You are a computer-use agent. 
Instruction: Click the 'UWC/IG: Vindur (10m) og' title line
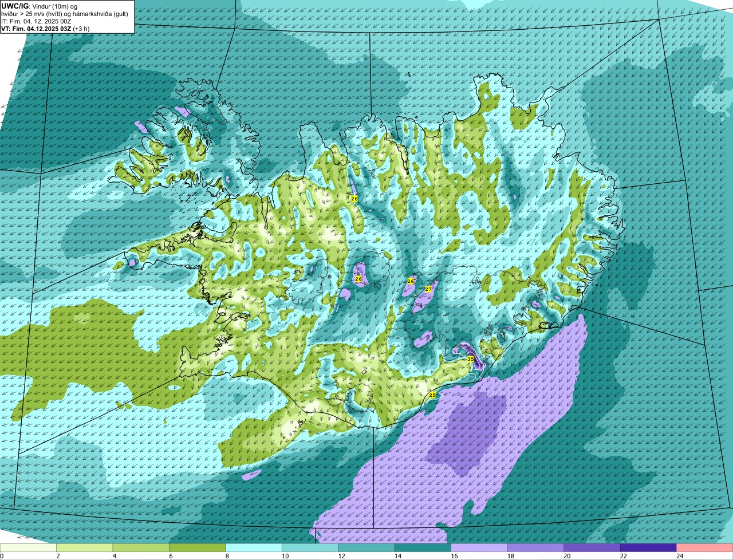40,6
